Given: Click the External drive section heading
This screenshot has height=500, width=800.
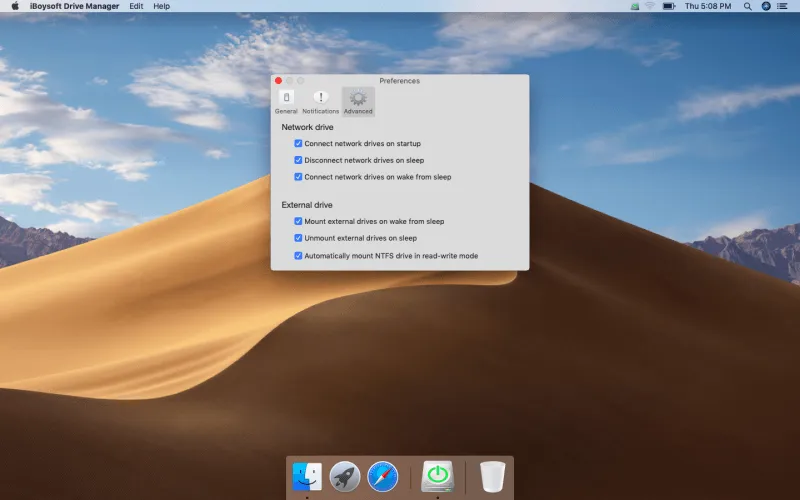Looking at the screenshot, I should tap(307, 205).
